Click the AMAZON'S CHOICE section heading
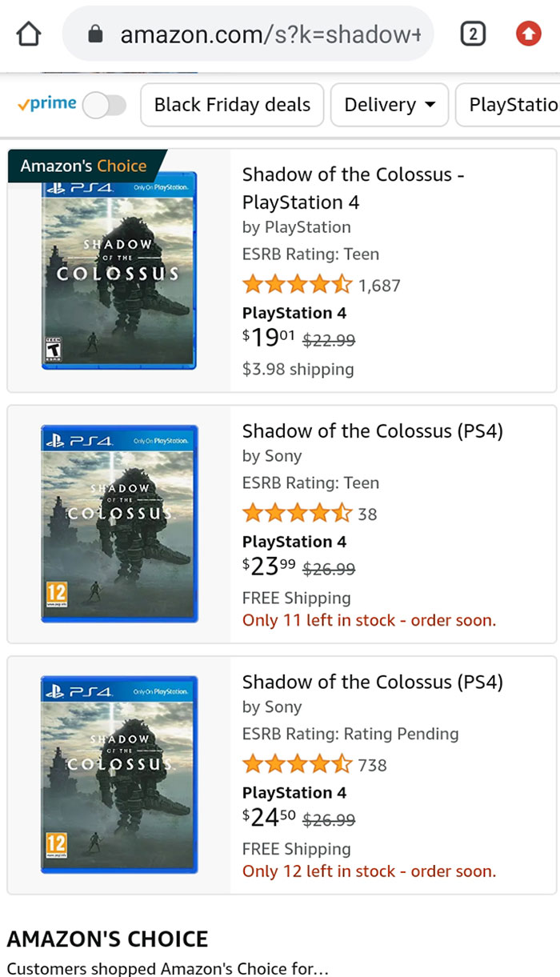 pyautogui.click(x=106, y=939)
